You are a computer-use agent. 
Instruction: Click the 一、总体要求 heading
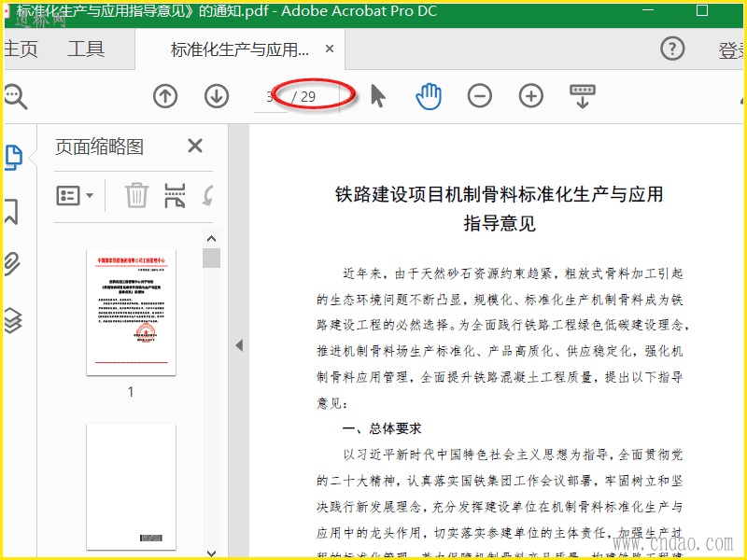pyautogui.click(x=382, y=428)
